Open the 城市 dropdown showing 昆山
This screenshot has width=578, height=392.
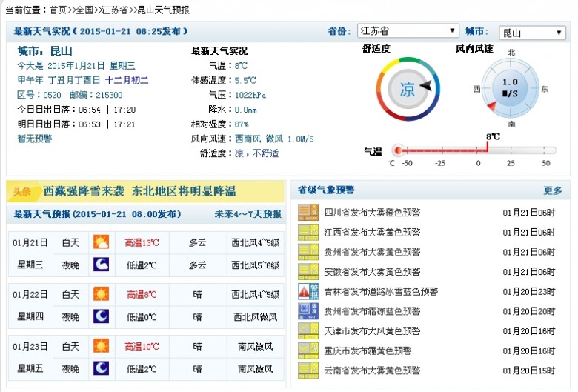pyautogui.click(x=532, y=33)
